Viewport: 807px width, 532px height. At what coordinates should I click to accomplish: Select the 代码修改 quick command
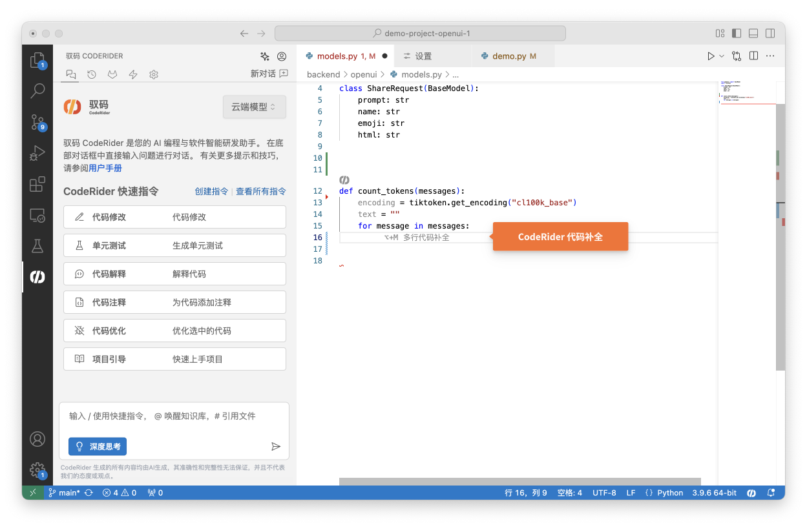pos(174,217)
